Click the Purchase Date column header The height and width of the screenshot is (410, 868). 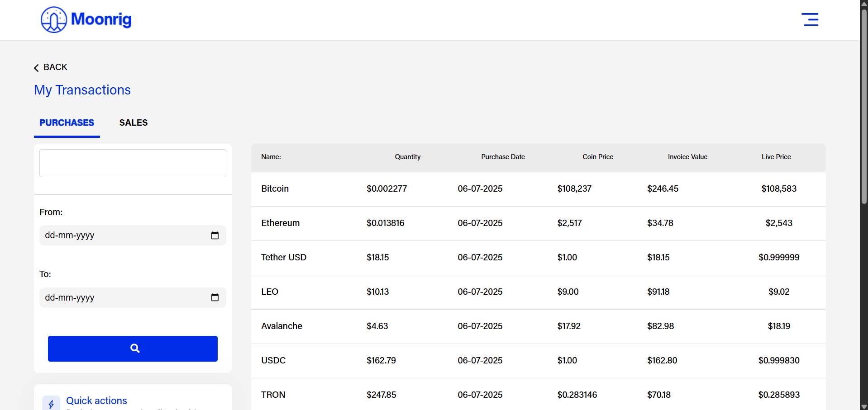click(503, 157)
